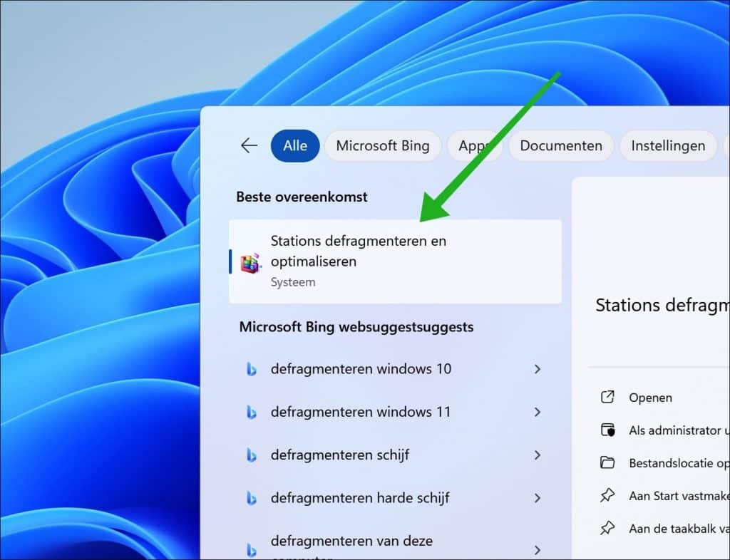Click the administrator shield icon
The width and height of the screenshot is (730, 560).
(607, 430)
